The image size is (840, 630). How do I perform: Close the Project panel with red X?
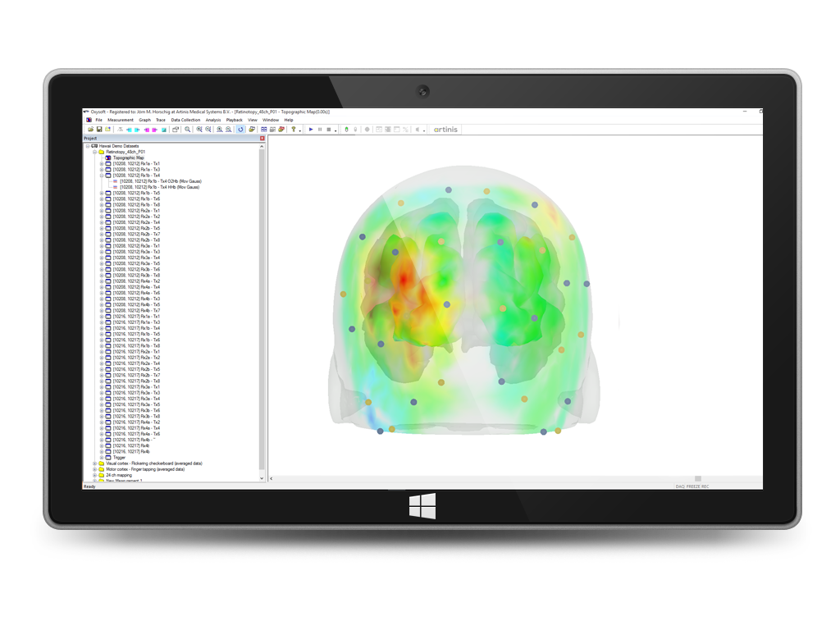[262, 138]
